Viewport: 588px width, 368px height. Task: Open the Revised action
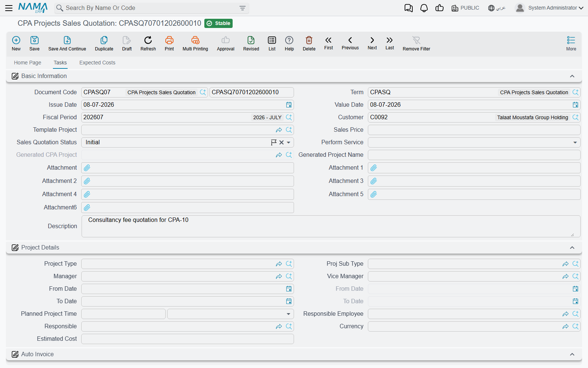click(251, 43)
